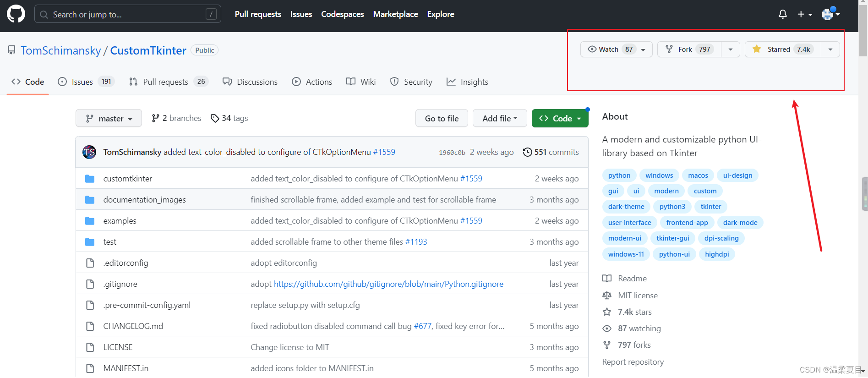
Task: Click the .gitignore file icon
Action: (x=90, y=284)
